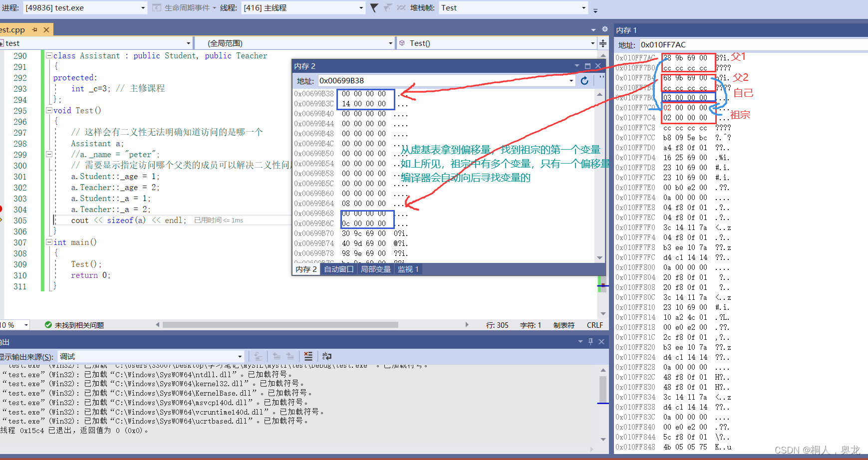
Task: Click memory row 0x010FF7AC in 内存 1
Action: (673, 58)
